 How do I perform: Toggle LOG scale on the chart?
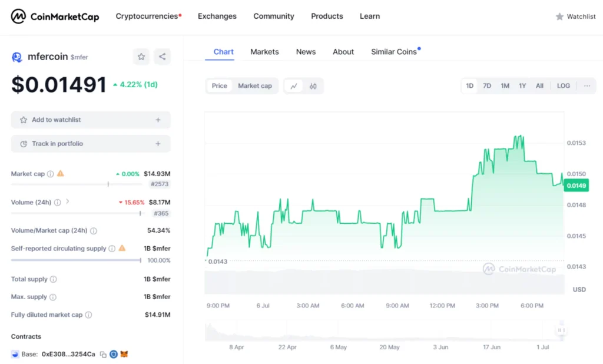(x=564, y=86)
